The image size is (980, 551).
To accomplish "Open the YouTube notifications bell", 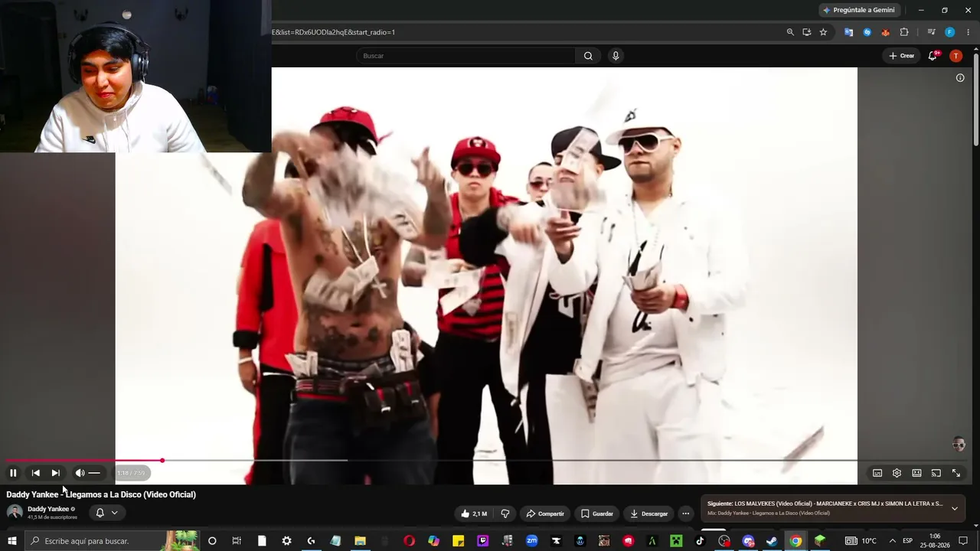I will [x=933, y=56].
